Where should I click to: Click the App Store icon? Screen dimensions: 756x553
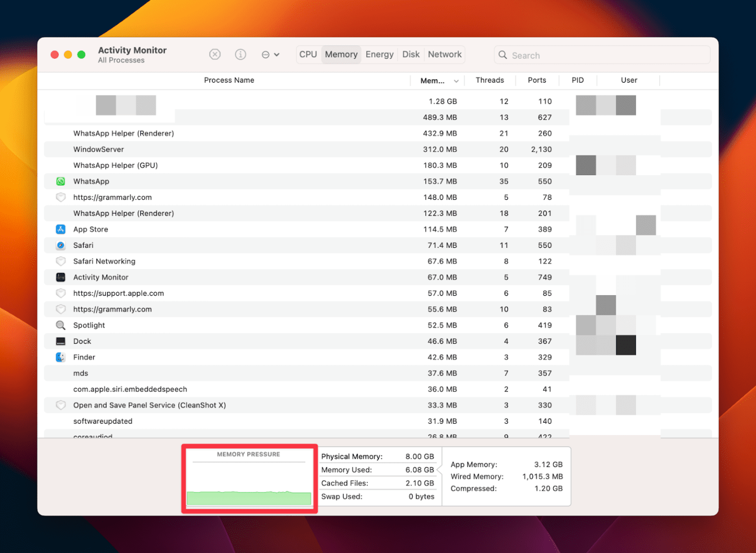point(61,229)
